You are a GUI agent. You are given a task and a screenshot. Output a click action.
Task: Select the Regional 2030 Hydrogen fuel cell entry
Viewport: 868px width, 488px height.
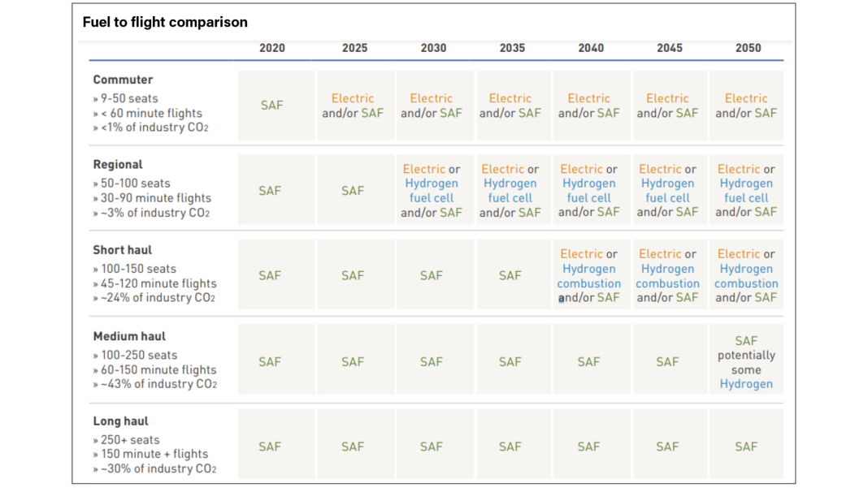(432, 191)
